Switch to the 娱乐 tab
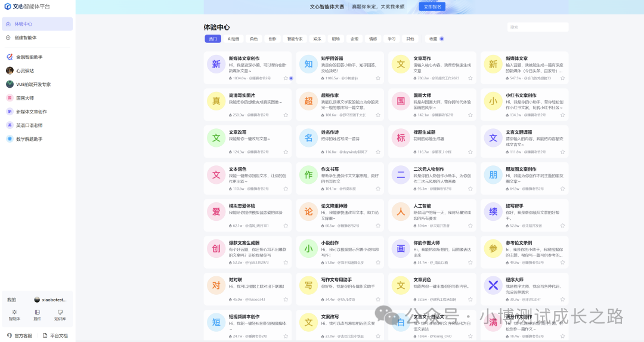The width and height of the screenshot is (644, 342). pos(317,39)
